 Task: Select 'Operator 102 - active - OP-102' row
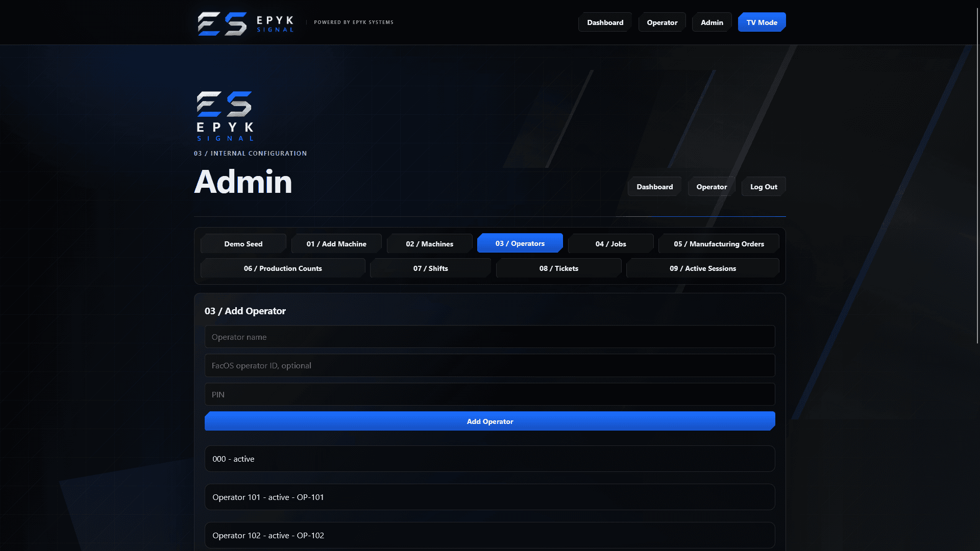pos(490,535)
